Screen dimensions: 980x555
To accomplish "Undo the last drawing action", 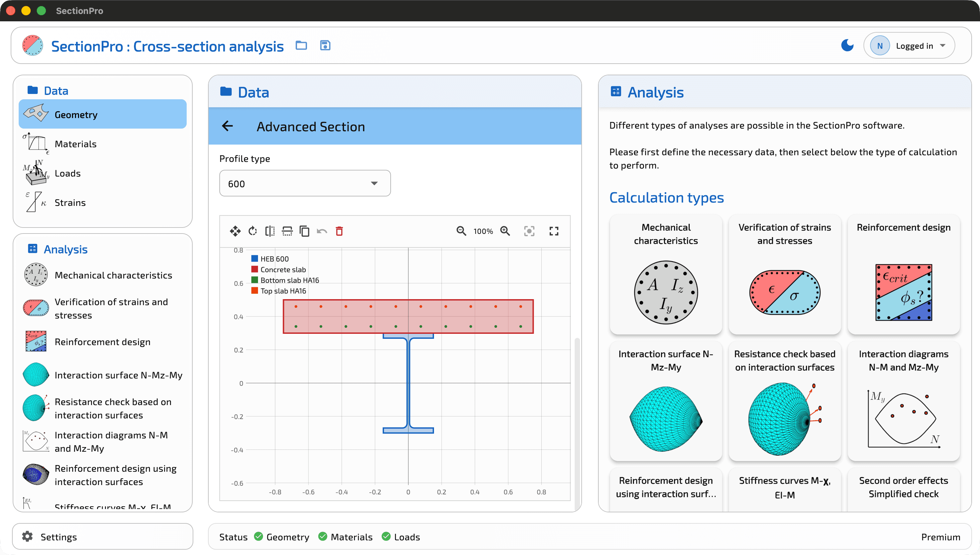I will (x=322, y=231).
